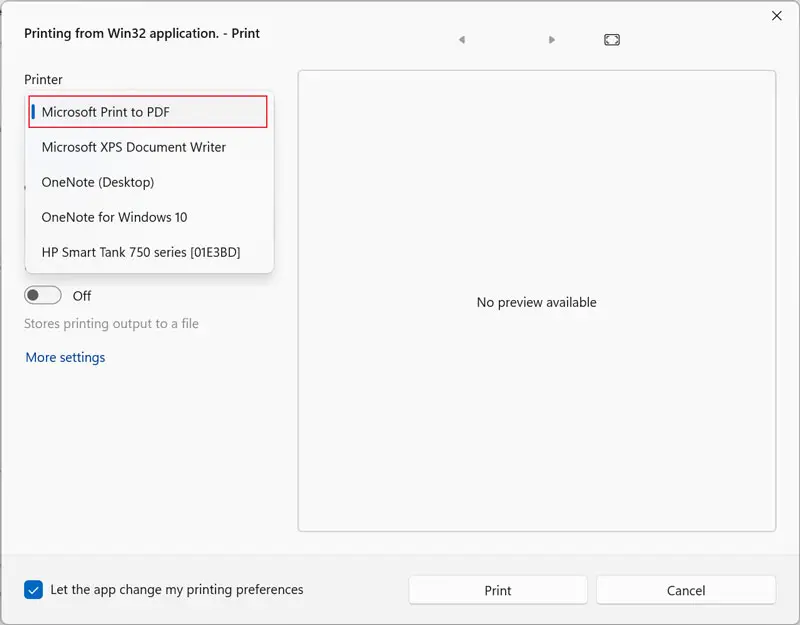This screenshot has height=625, width=800.
Task: Close the Print dialog window
Action: click(777, 16)
